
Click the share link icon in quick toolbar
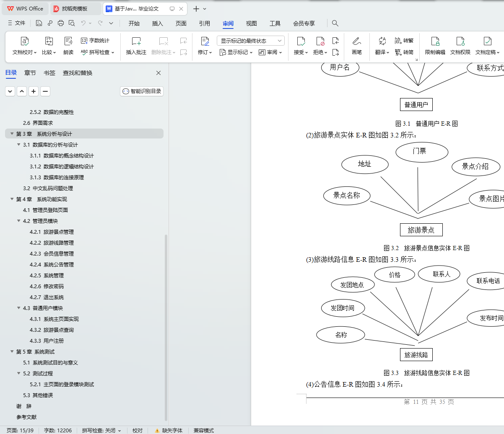tap(50, 23)
